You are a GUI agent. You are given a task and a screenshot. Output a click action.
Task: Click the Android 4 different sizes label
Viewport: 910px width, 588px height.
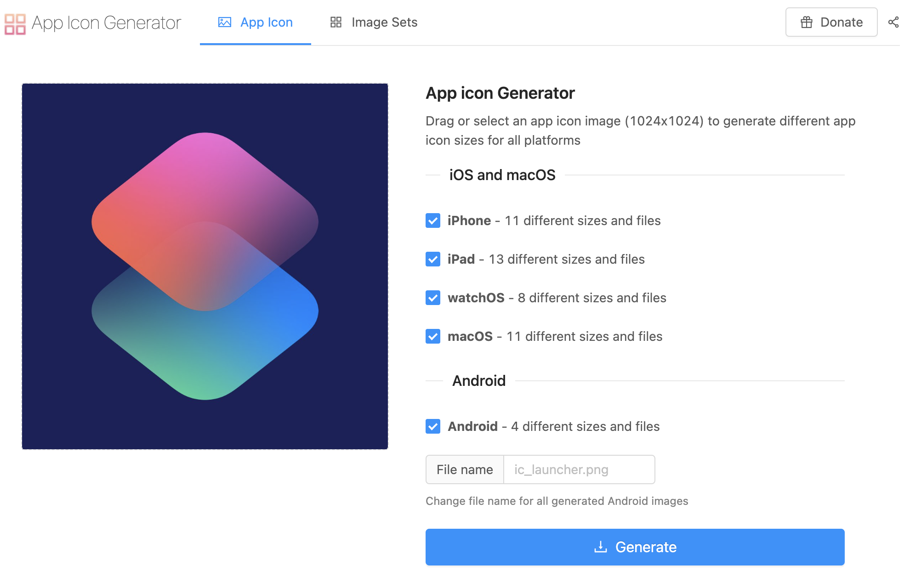click(x=553, y=426)
